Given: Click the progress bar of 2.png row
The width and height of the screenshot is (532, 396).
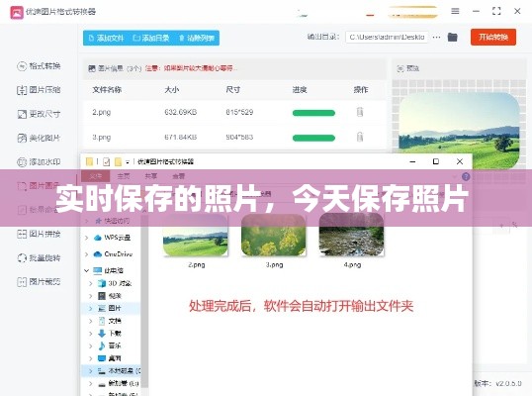Looking at the screenshot, I should [x=313, y=113].
